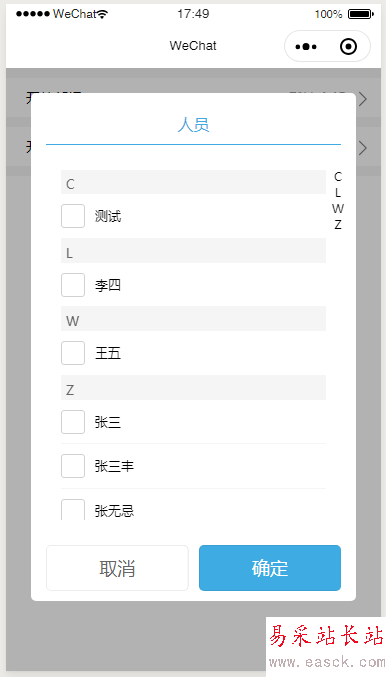The image size is (386, 677).
Task: Jump to index letter W
Action: tap(338, 209)
